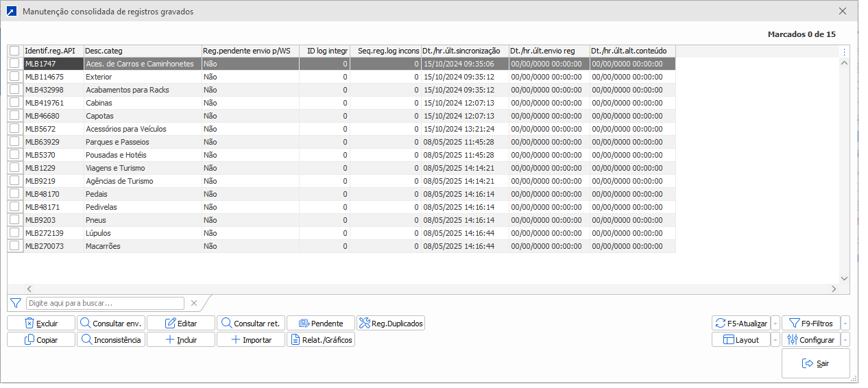Check the box for row MLB270073
Screen dimensions: 868x388
pos(14,245)
